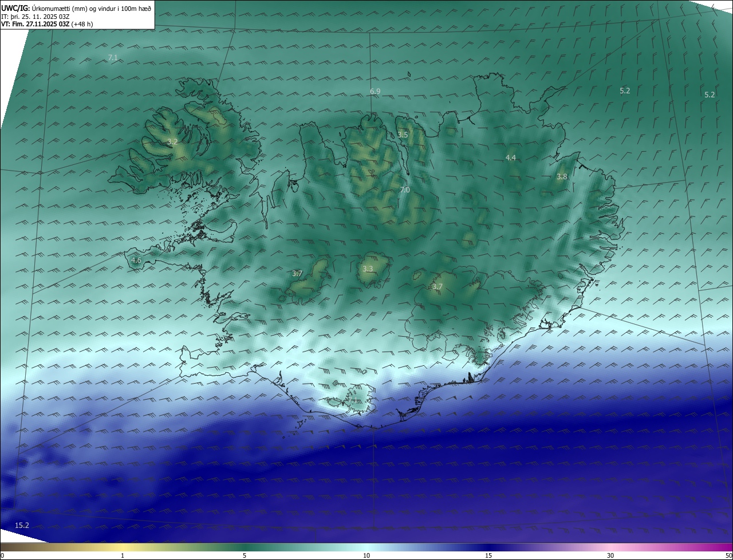Click the colour scale tick labelled 30
Image resolution: width=733 pixels, height=560 pixels.
610,555
